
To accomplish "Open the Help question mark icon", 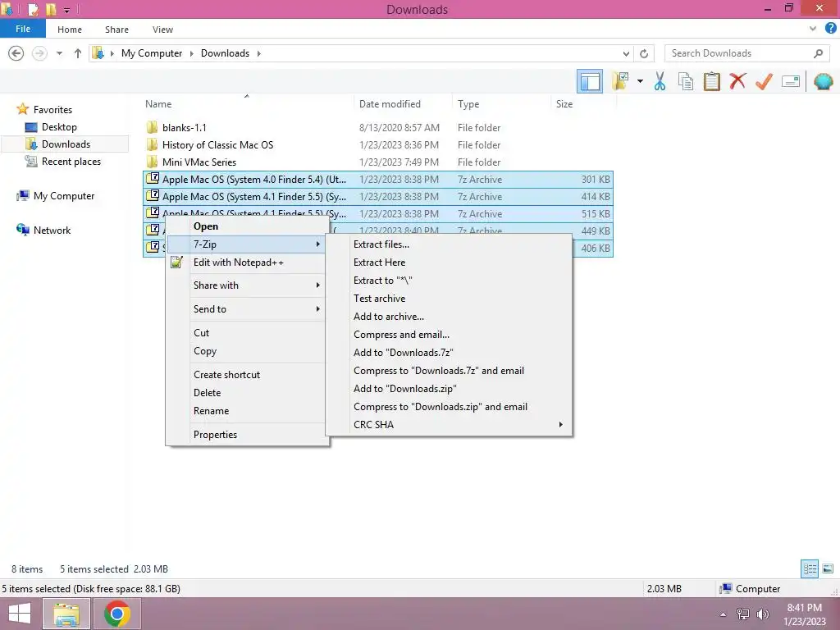I will [x=830, y=29].
